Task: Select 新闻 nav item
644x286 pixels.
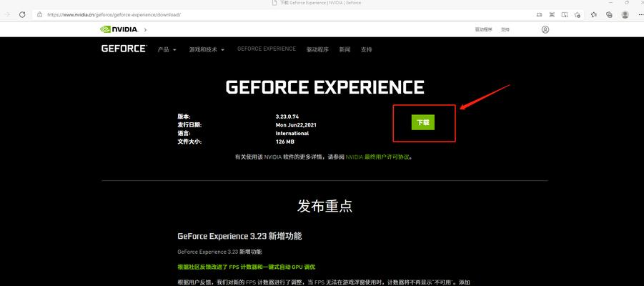Action: 345,50
